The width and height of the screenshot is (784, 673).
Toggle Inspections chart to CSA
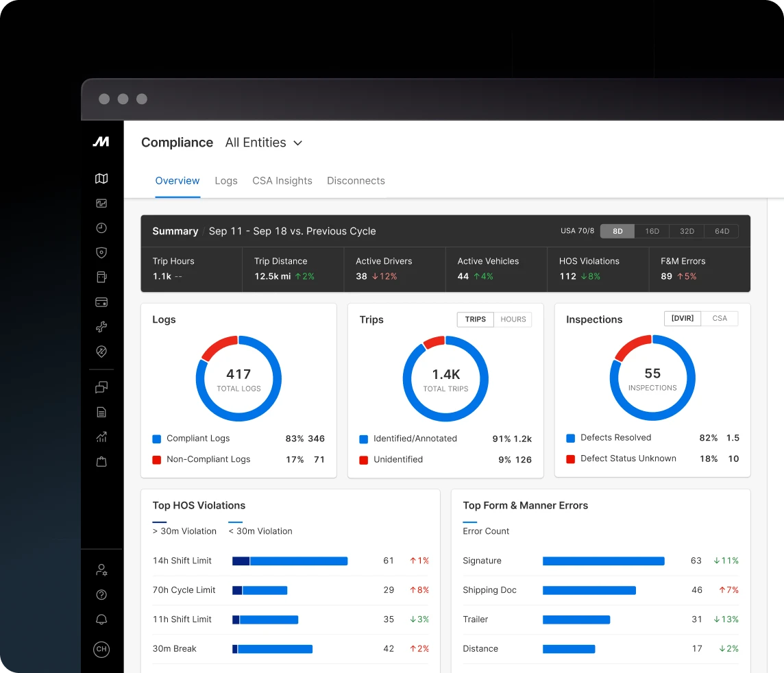[720, 319]
